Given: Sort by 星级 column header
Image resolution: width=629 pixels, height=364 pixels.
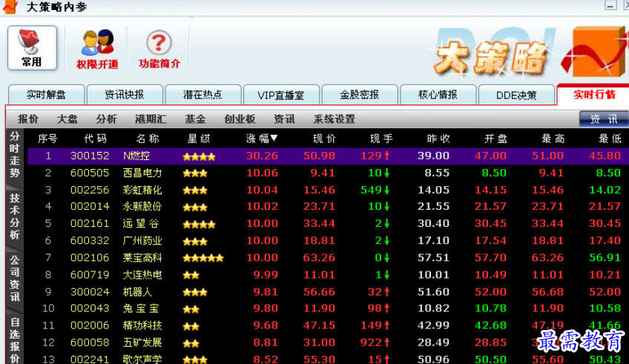Looking at the screenshot, I should click(x=199, y=139).
